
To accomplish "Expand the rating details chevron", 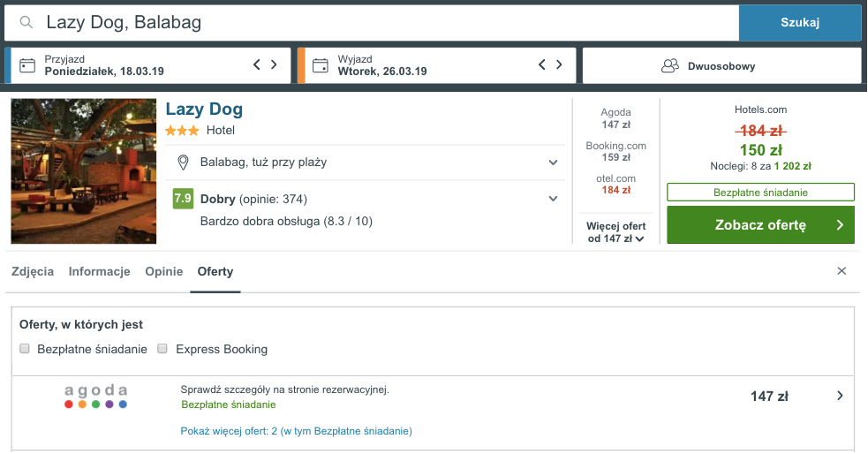I will pos(553,199).
